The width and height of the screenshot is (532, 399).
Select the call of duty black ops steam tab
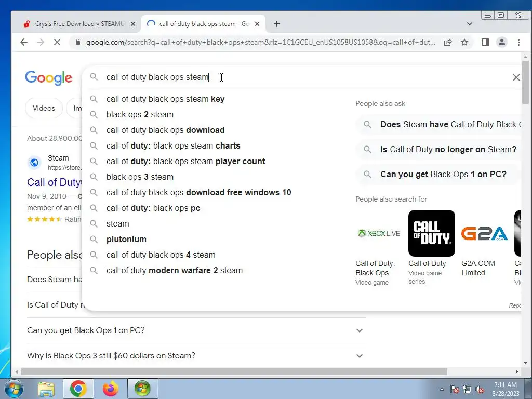click(204, 24)
